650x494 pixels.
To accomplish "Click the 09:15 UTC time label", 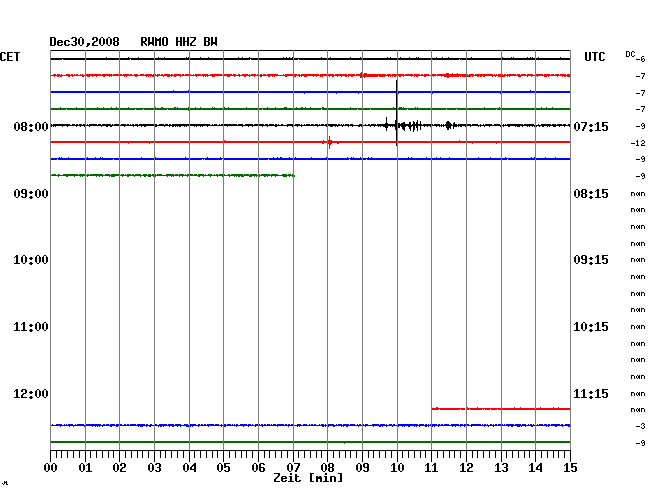I will coord(591,260).
